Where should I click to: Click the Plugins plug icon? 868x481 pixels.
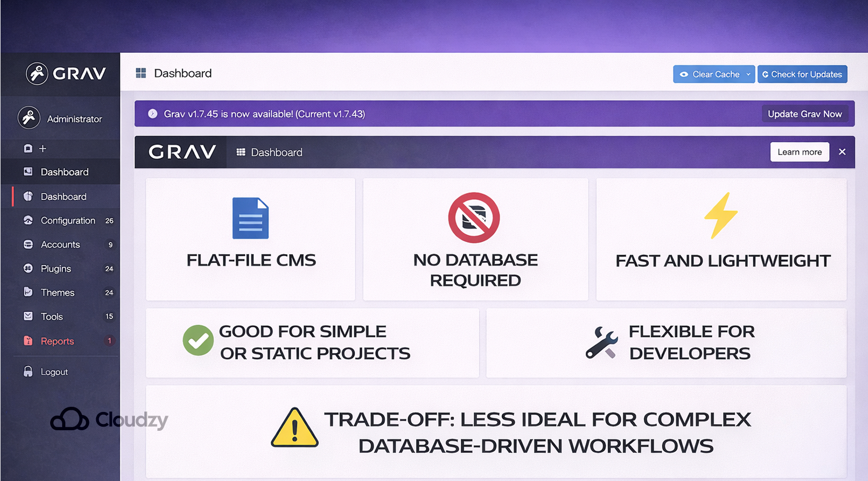[28, 268]
